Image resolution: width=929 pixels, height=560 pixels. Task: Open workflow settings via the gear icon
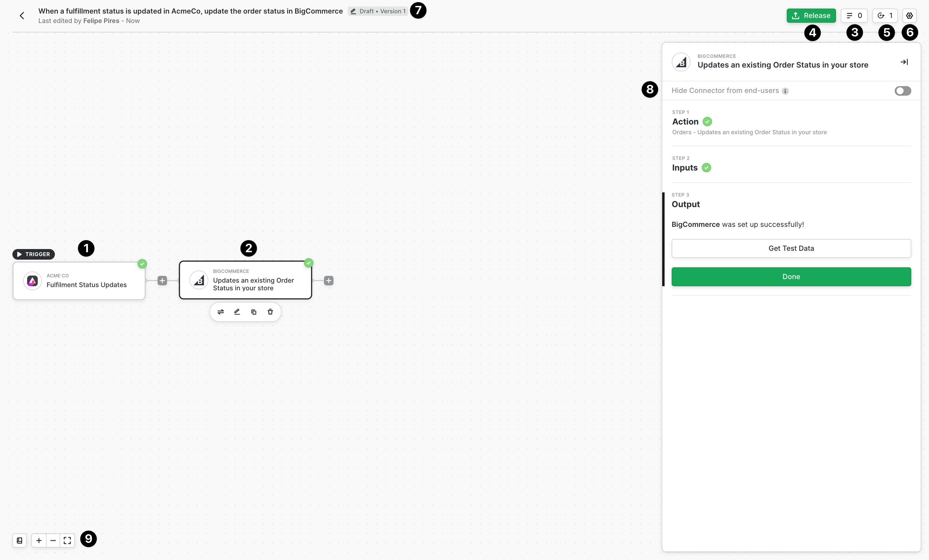[x=909, y=15]
